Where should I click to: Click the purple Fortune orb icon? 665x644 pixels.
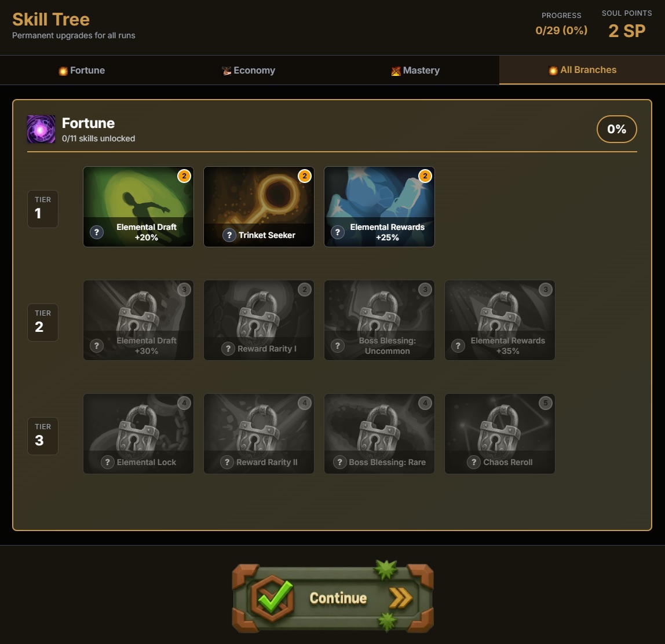(41, 129)
